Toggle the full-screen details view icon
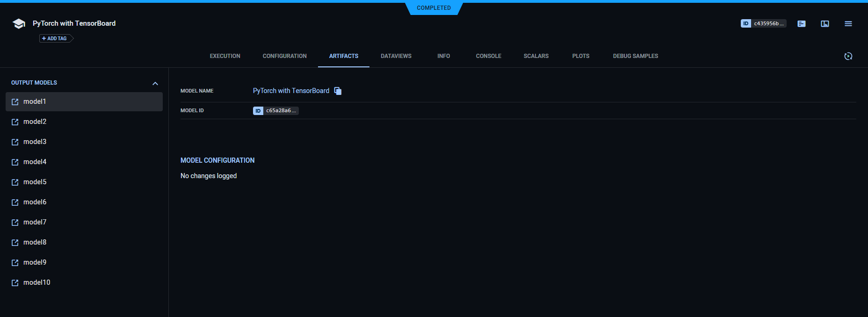 click(825, 24)
